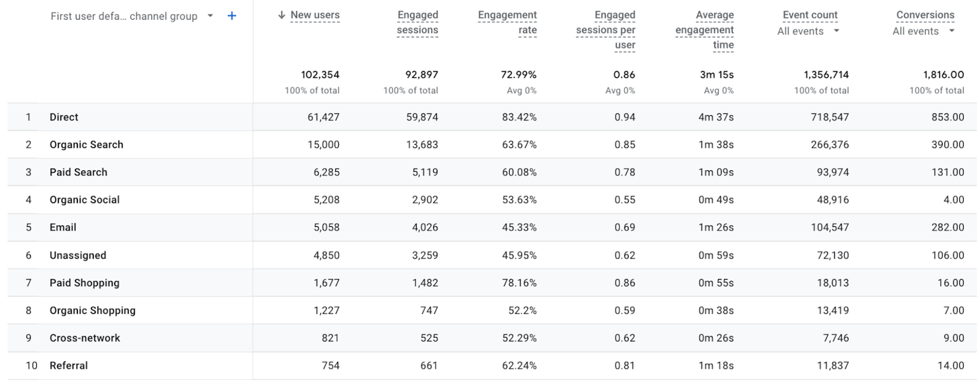Screen dimensions: 980x386
Task: Select the Cross-network row
Action: click(492, 338)
